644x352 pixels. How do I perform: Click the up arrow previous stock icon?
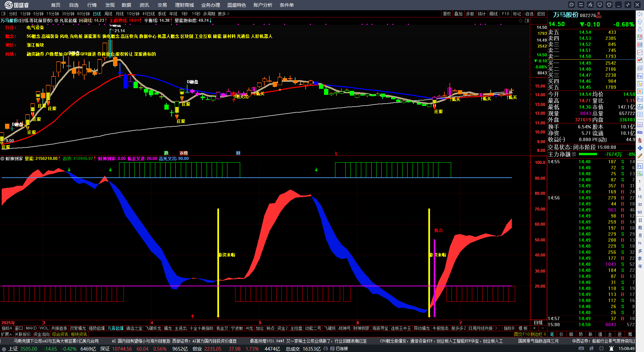(640, 22)
